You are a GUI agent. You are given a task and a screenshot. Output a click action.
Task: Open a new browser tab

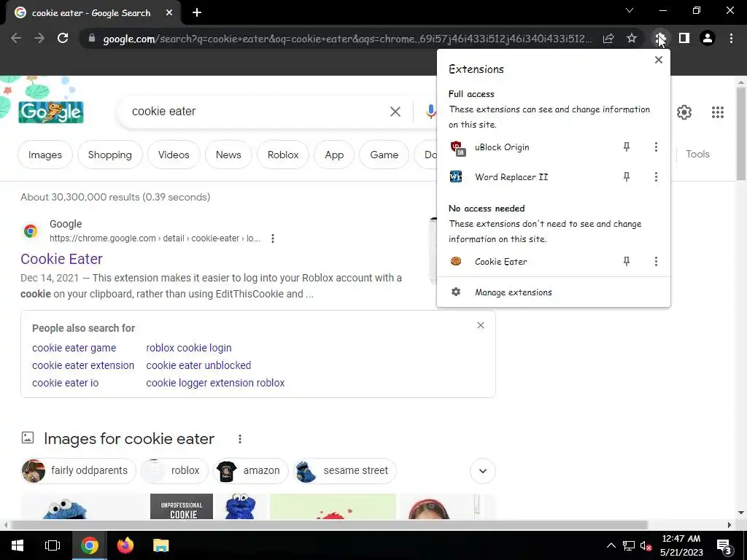[x=197, y=13]
